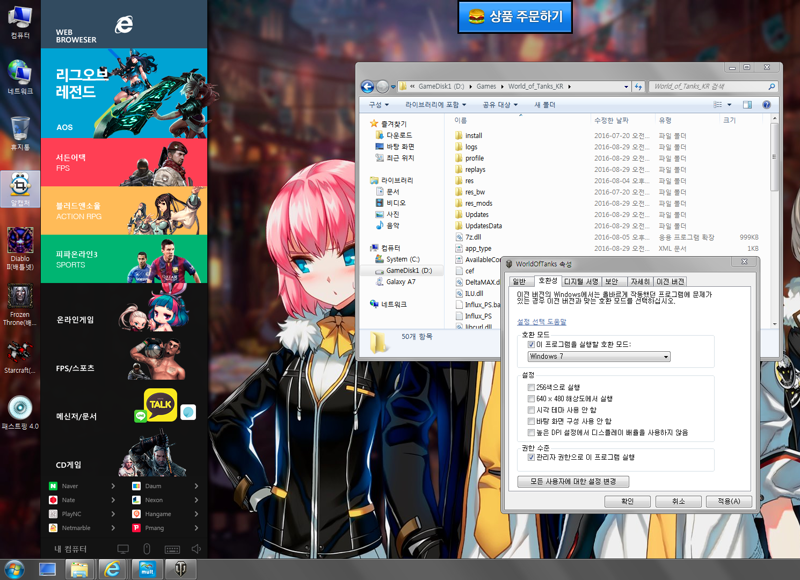The height and width of the screenshot is (580, 800).
Task: Open the World of Tanks taskbar icon
Action: 180,569
